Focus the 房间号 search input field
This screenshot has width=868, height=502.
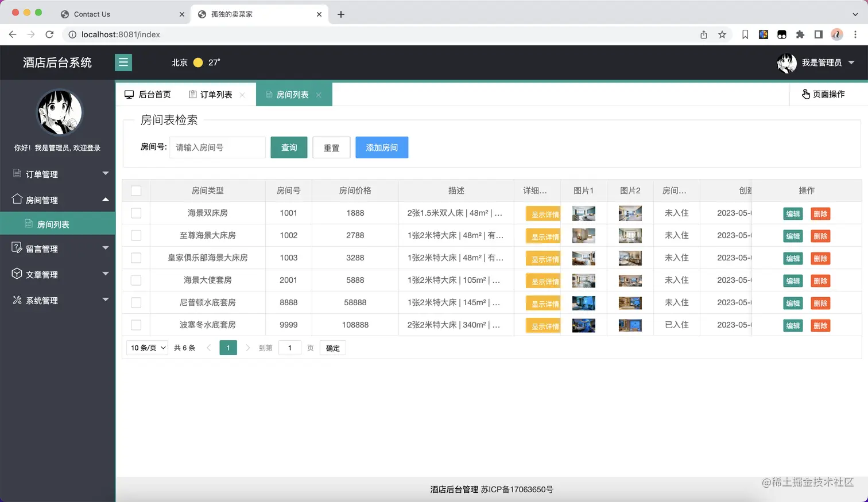(x=218, y=147)
